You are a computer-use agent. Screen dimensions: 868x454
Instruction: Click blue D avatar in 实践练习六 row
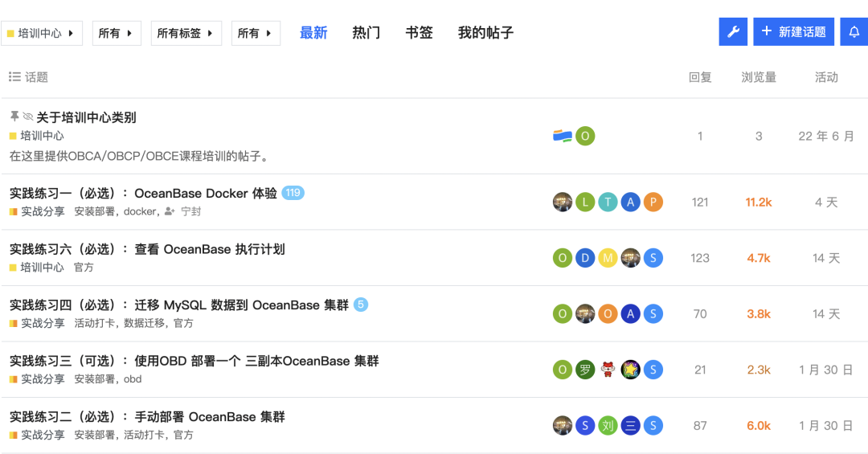[585, 258]
